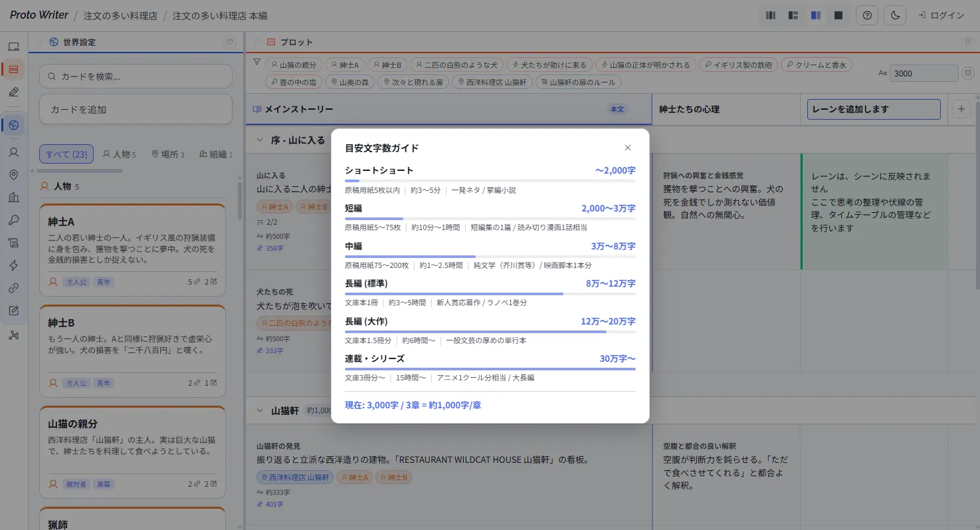
Task: Collapse the 山猫軒 section
Action: pos(258,410)
